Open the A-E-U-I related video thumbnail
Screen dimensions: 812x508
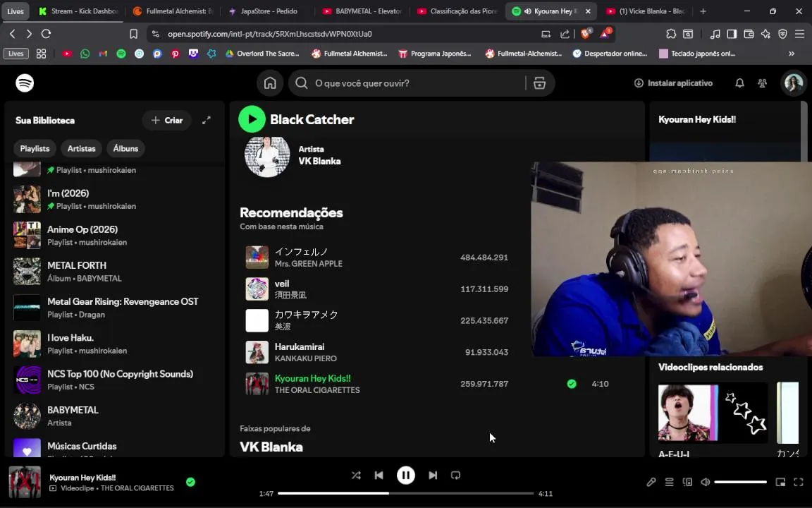713,413
